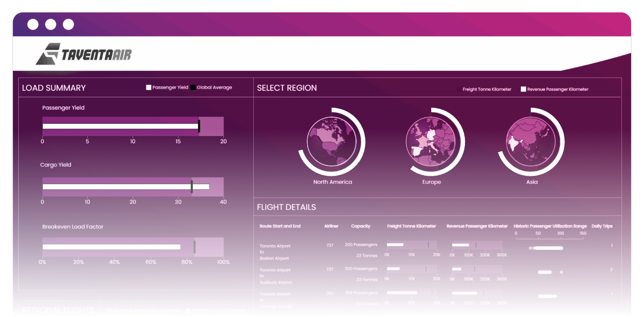Click the revenue passenger bar in Sudbury row

pyautogui.click(x=457, y=269)
